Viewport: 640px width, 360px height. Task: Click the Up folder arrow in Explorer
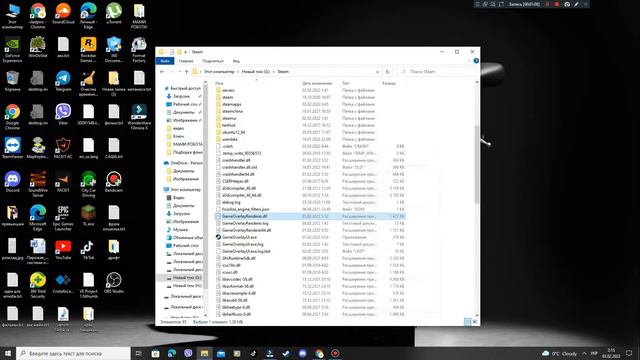coord(187,72)
